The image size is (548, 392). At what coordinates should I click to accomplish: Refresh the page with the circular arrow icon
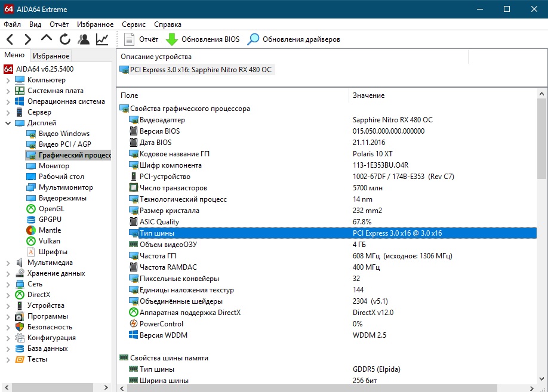pyautogui.click(x=65, y=39)
